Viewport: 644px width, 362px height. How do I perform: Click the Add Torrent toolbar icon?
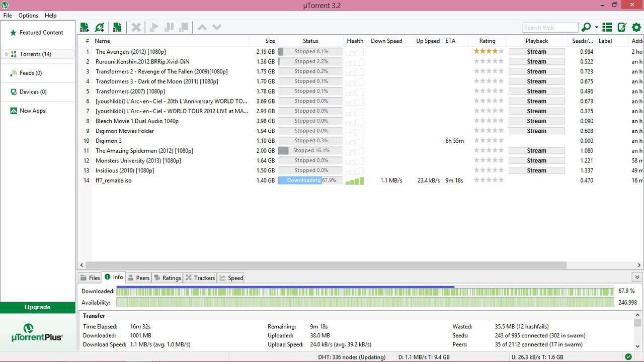(x=85, y=27)
